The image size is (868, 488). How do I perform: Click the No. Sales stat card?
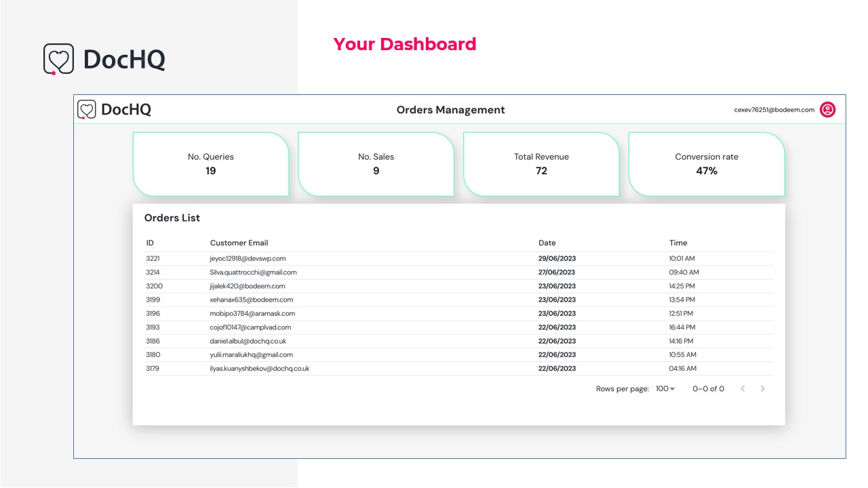pyautogui.click(x=376, y=164)
